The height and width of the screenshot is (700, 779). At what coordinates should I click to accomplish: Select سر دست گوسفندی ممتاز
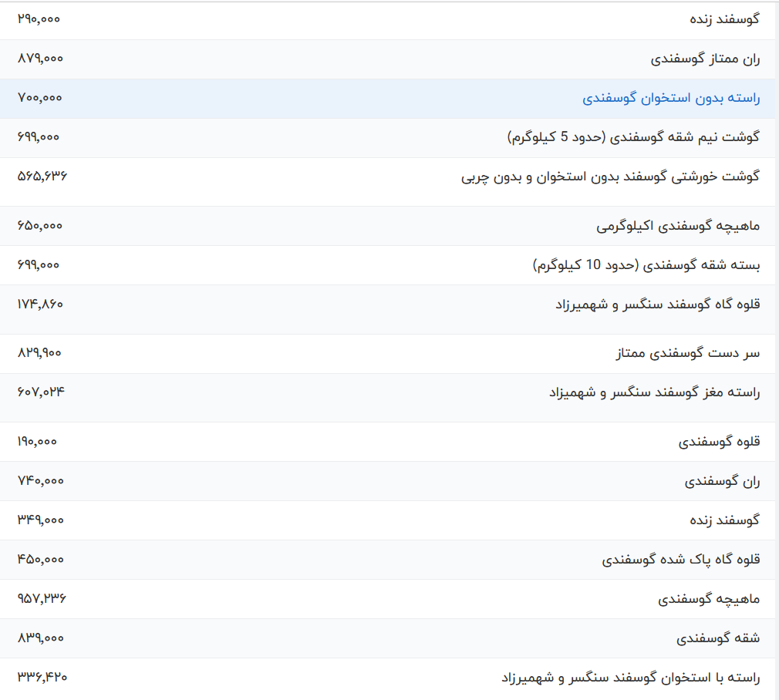pos(688,353)
